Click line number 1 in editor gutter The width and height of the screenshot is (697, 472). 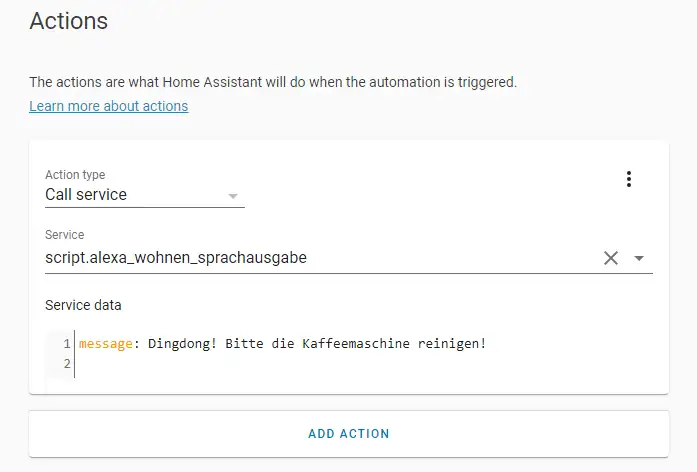pos(67,344)
